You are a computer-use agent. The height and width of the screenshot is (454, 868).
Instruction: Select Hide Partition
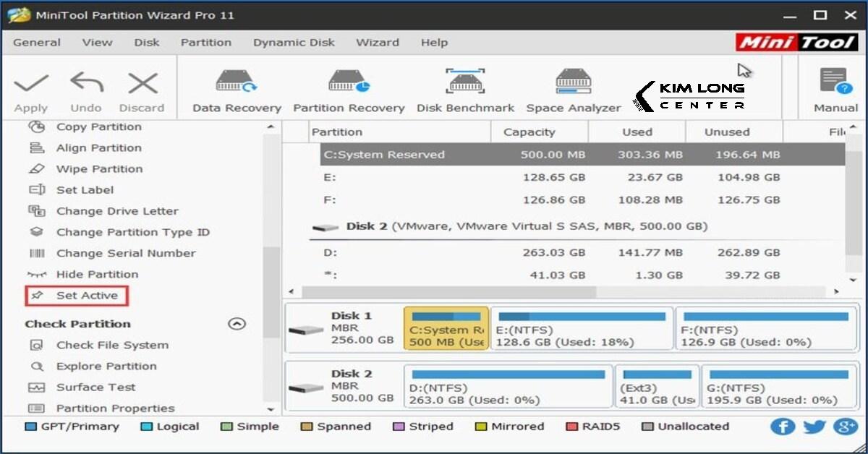click(x=97, y=274)
